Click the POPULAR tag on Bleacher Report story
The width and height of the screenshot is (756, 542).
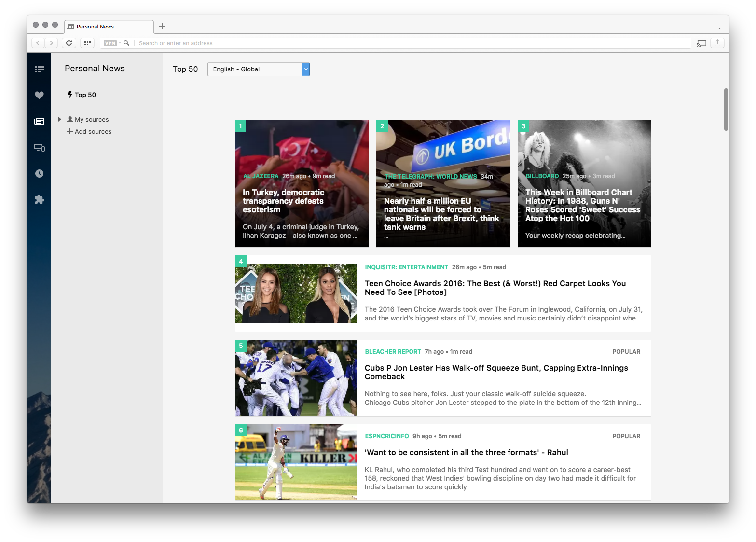coord(626,352)
